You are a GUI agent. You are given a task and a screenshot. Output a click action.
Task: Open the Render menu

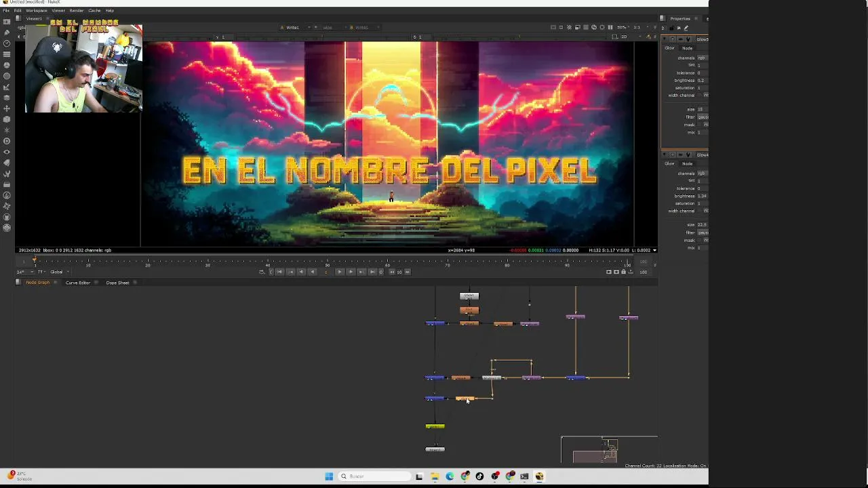pyautogui.click(x=77, y=11)
